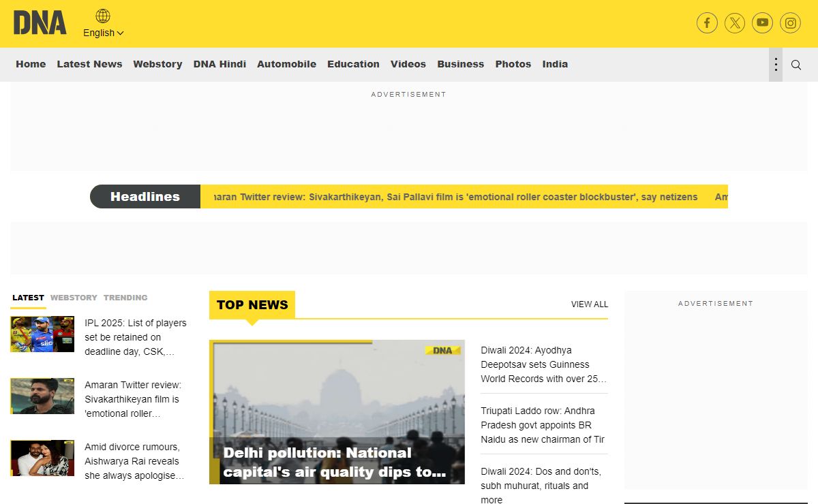Screen dimensions: 818x504
Task: Click the DNA logo in header
Action: point(40,22)
